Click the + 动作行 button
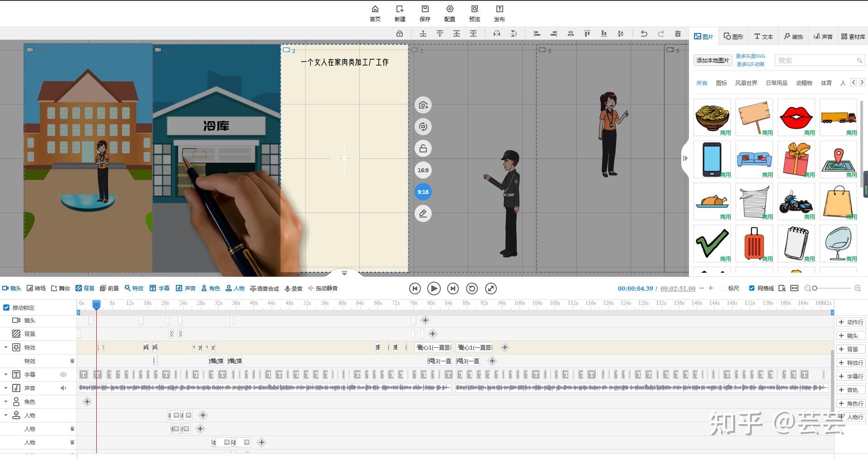The image size is (868, 459). tap(851, 322)
